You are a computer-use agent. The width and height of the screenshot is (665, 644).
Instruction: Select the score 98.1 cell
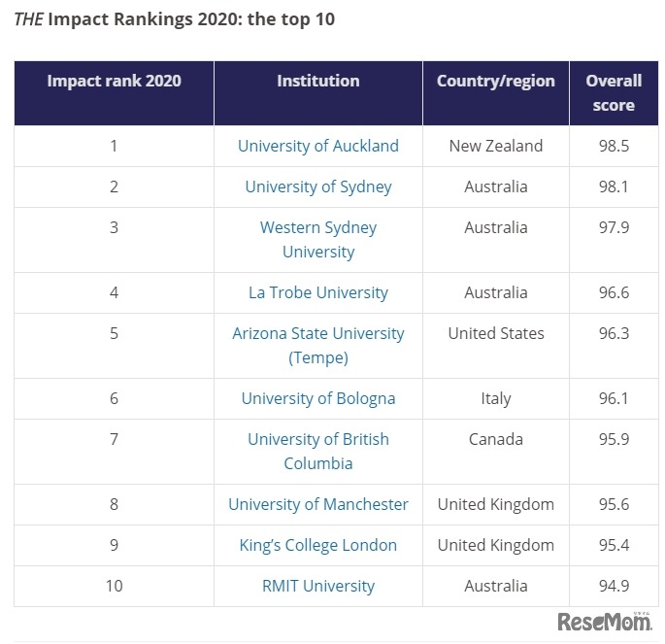[614, 186]
